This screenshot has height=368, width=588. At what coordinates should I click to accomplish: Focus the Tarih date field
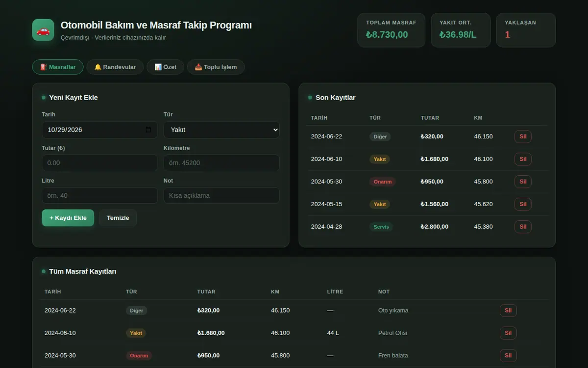tap(100, 130)
